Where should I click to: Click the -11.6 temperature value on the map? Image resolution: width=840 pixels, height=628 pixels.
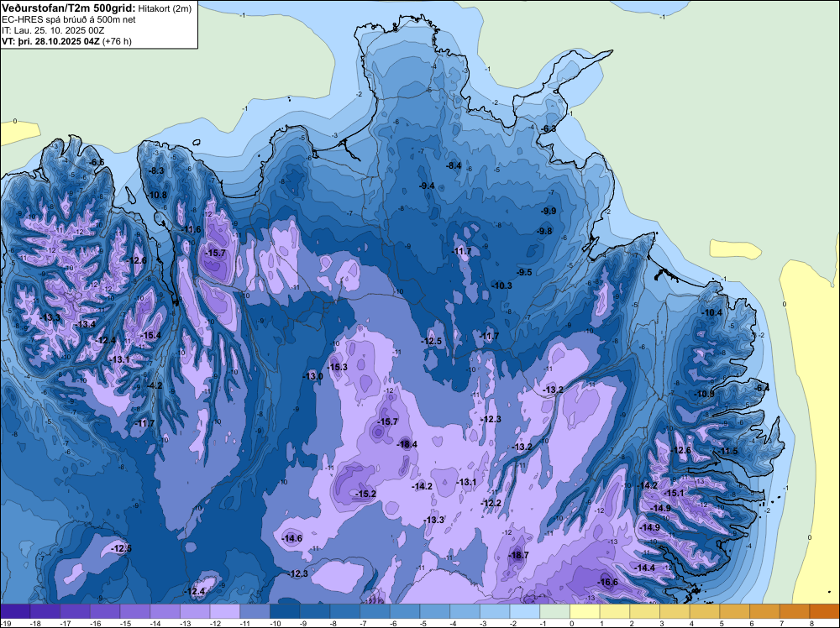[x=192, y=230]
